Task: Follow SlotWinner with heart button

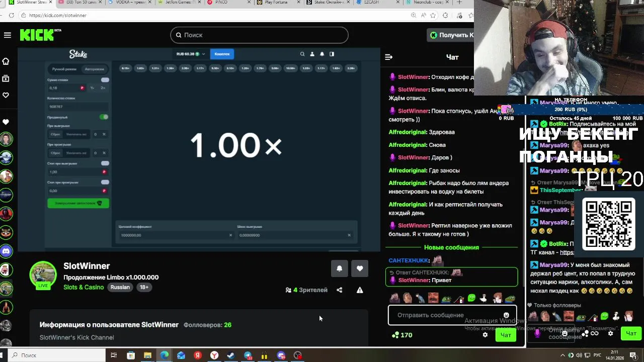Action: (x=360, y=268)
